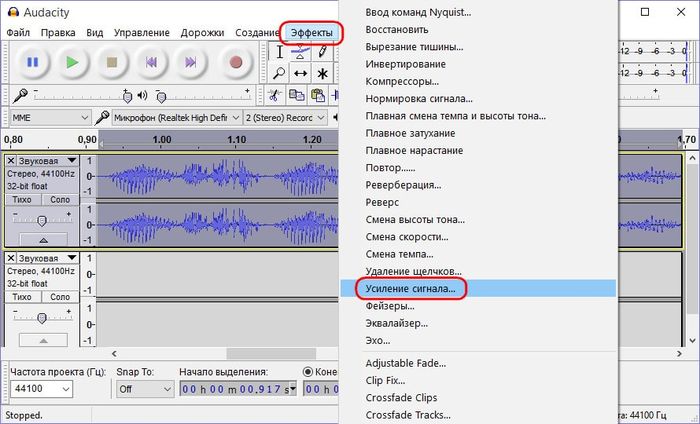Click the Paste clipboard icon
This screenshot has height=424, width=700.
coord(318,96)
